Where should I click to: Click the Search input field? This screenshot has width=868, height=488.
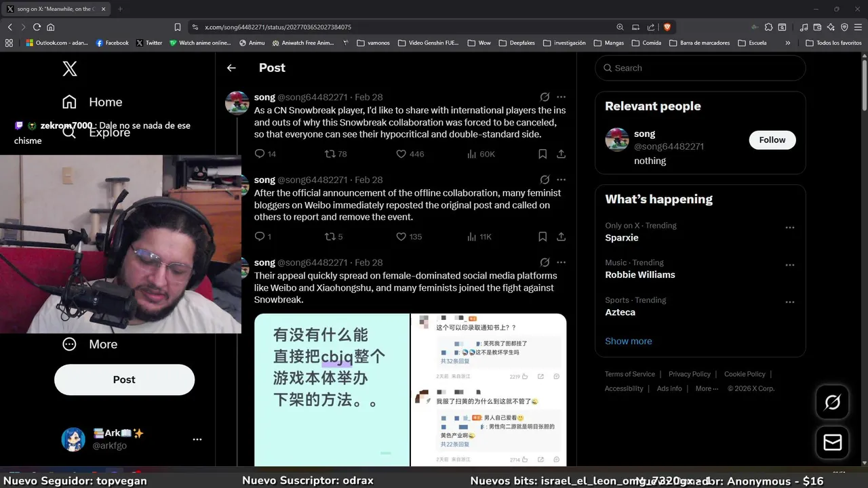pos(701,68)
